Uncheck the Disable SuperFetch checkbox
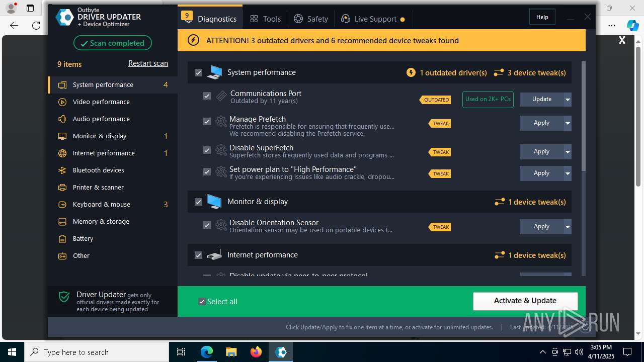The width and height of the screenshot is (644, 362). click(x=207, y=150)
